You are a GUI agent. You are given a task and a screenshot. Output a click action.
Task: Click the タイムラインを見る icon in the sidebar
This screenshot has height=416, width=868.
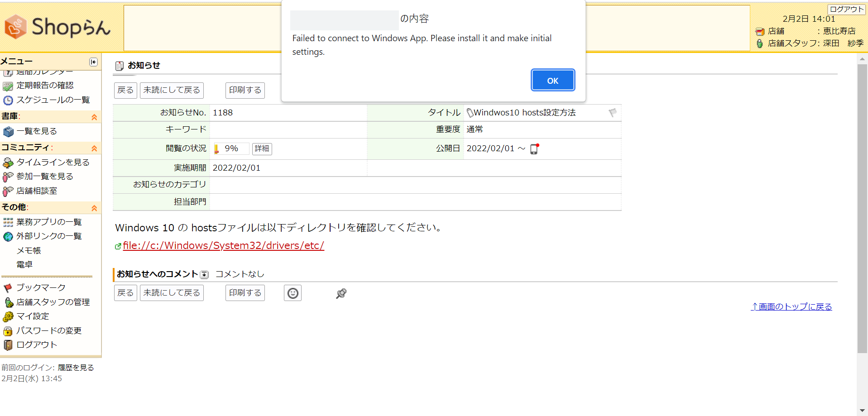7,162
